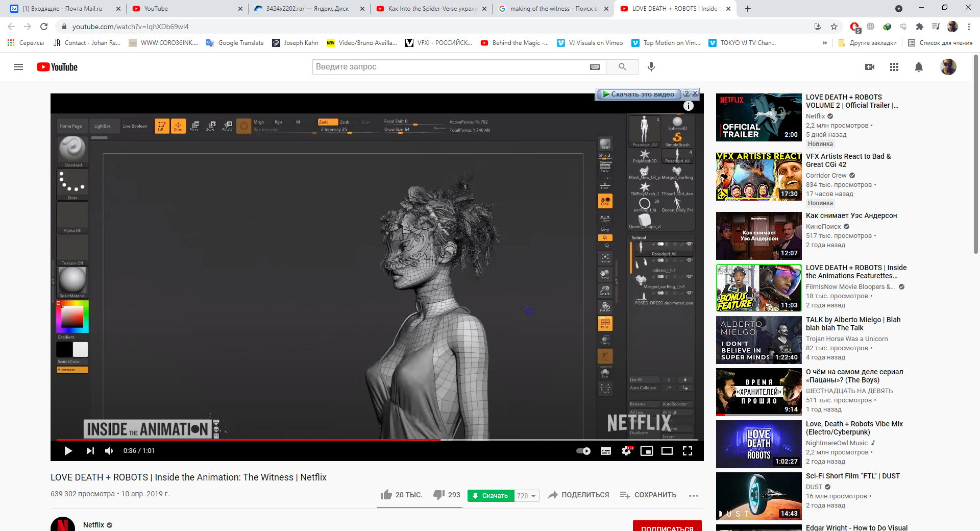980x531 pixels.
Task: Start voice search with the microphone
Action: [651, 67]
